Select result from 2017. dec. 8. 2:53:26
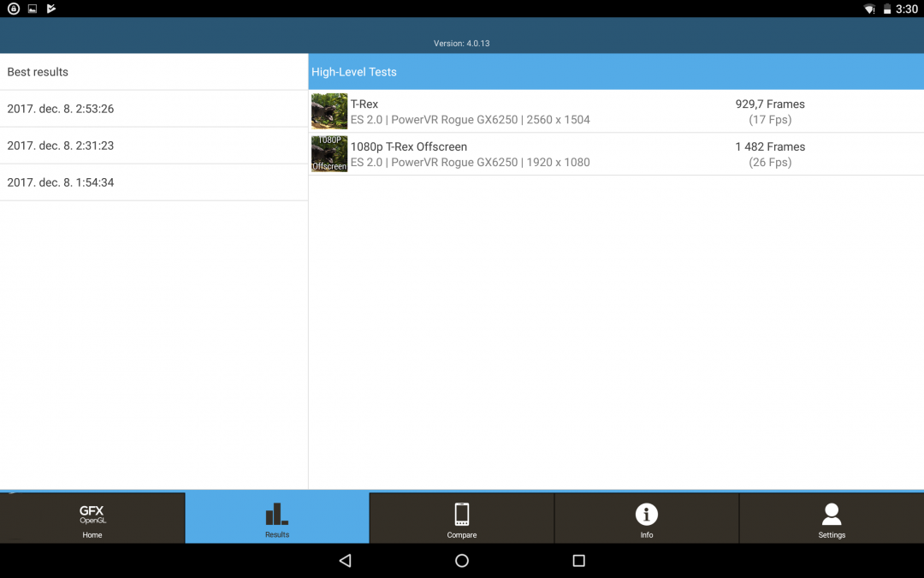The image size is (924, 578). pos(154,109)
